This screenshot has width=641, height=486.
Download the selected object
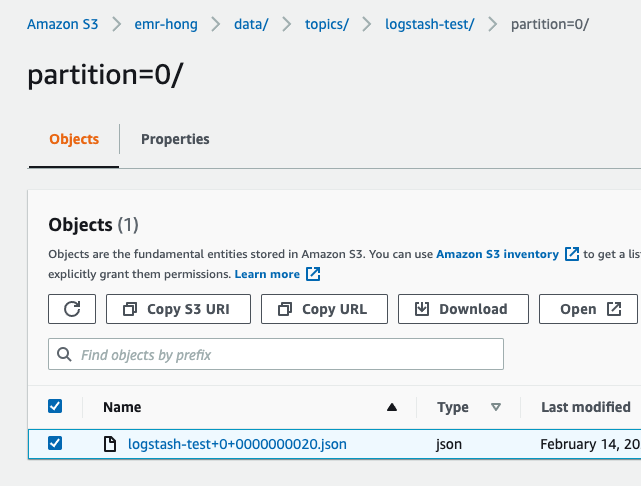pos(460,309)
